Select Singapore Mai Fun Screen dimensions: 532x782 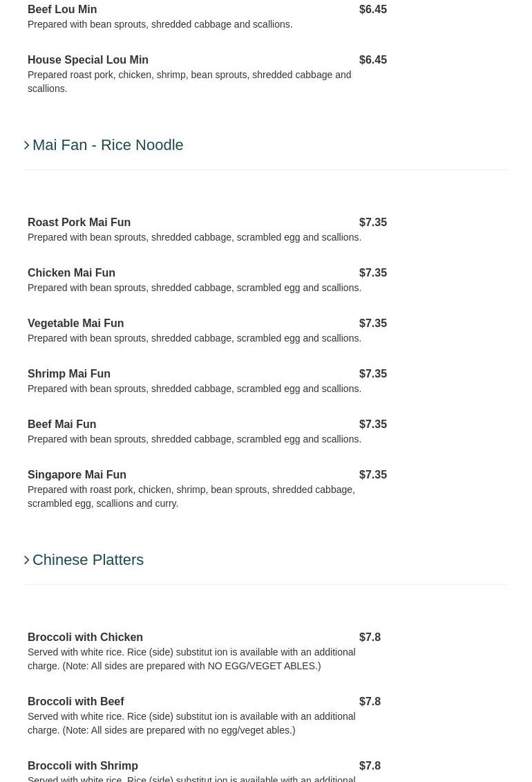(x=77, y=475)
